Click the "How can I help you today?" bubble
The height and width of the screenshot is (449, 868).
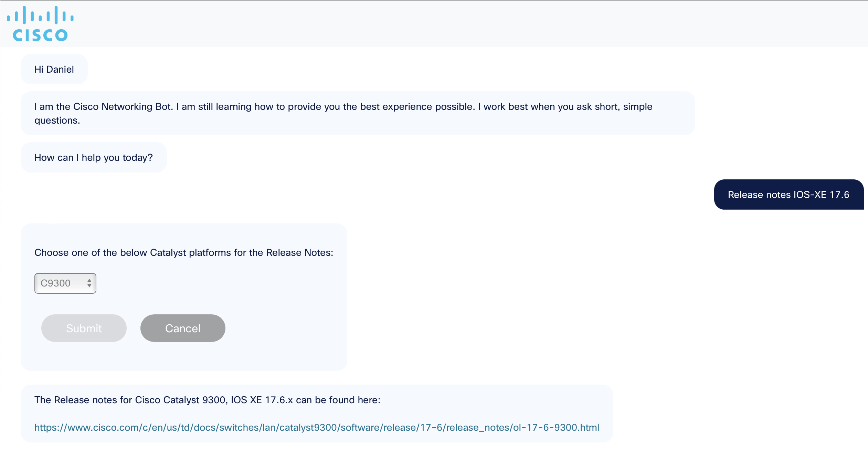93,158
